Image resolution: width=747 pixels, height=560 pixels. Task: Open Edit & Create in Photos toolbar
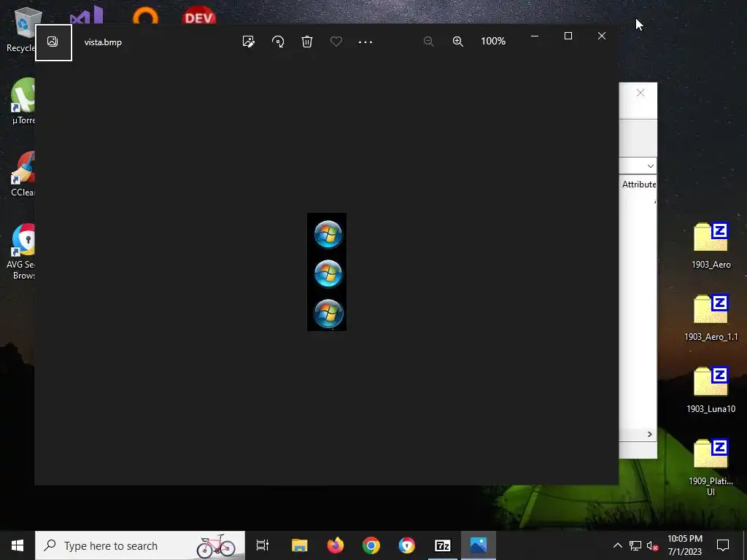tap(248, 42)
